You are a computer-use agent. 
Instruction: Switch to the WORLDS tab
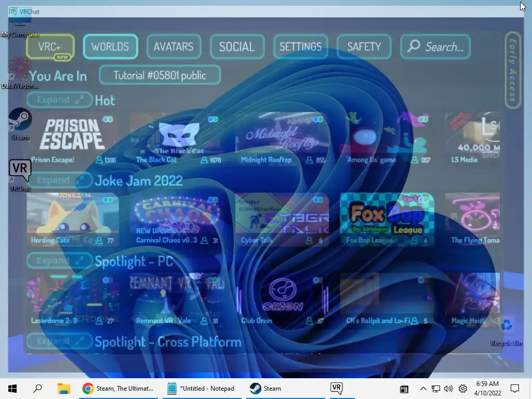coord(110,46)
